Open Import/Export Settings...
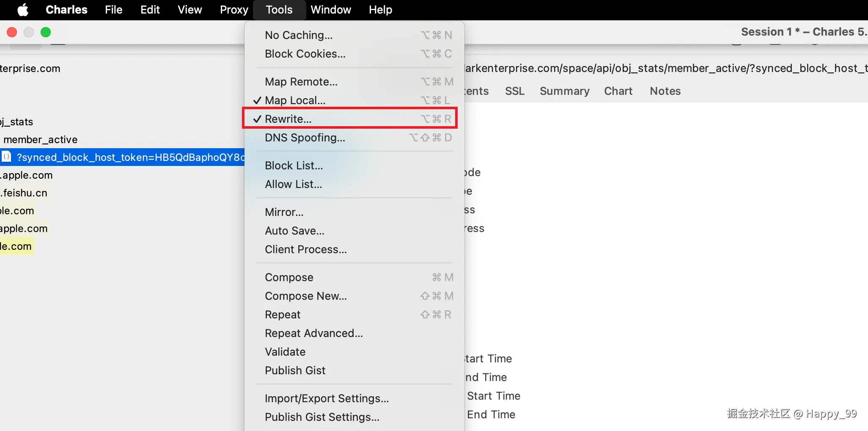This screenshot has height=431, width=868. click(x=354, y=398)
